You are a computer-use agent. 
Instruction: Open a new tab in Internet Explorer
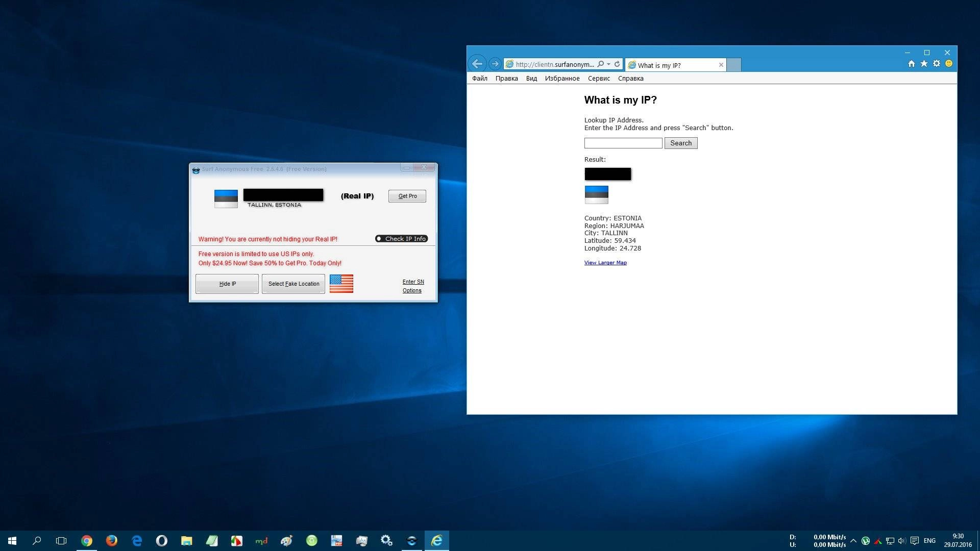[733, 65]
